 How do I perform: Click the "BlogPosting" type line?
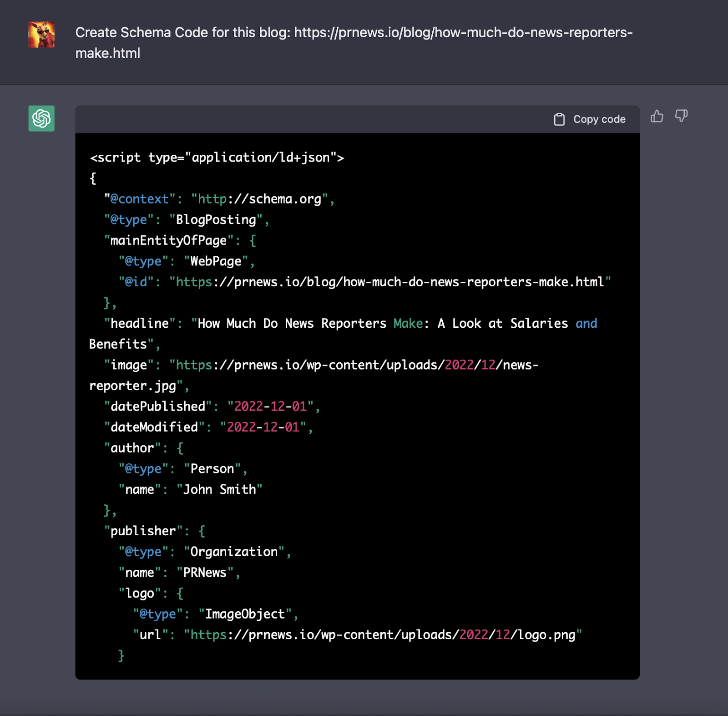pos(187,220)
